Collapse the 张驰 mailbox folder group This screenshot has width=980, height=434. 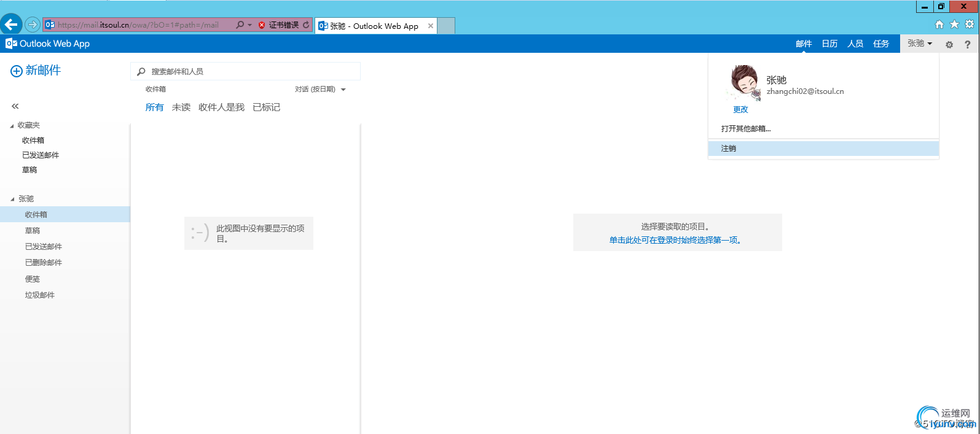12,200
